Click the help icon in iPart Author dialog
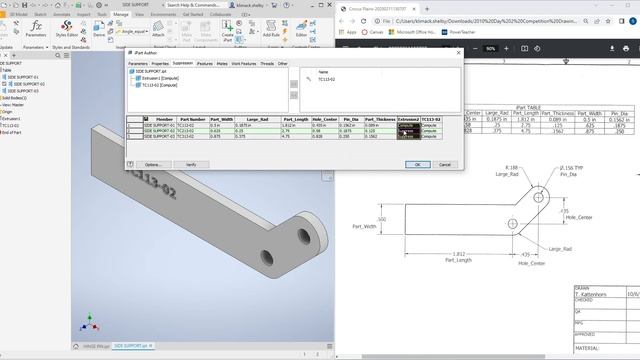 click(130, 164)
